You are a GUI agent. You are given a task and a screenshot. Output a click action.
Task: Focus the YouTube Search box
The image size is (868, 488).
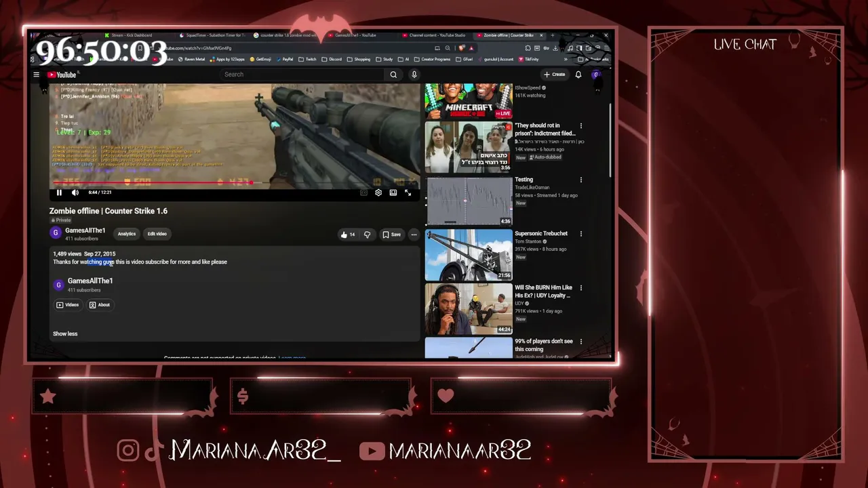point(302,75)
